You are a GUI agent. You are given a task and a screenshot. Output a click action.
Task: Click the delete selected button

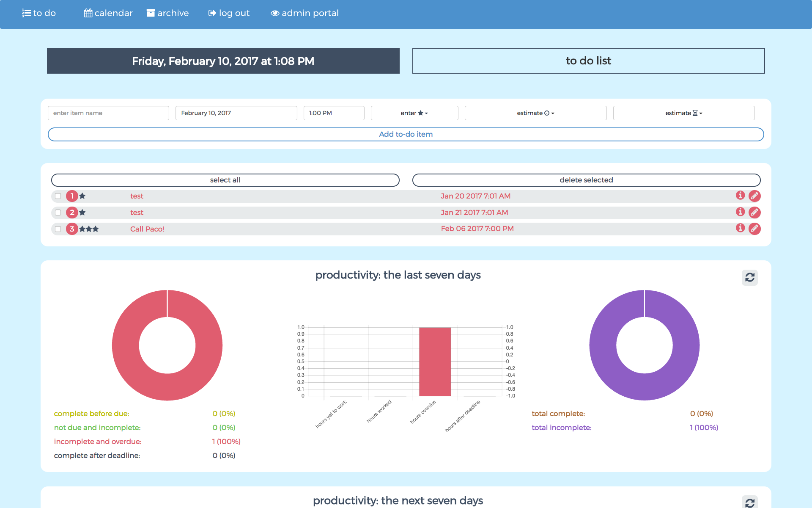[x=586, y=180]
